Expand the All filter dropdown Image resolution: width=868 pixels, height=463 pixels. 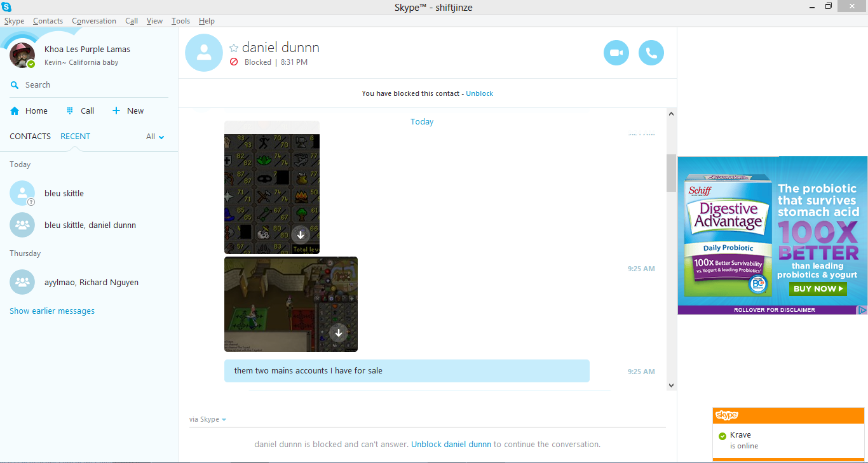click(x=155, y=137)
